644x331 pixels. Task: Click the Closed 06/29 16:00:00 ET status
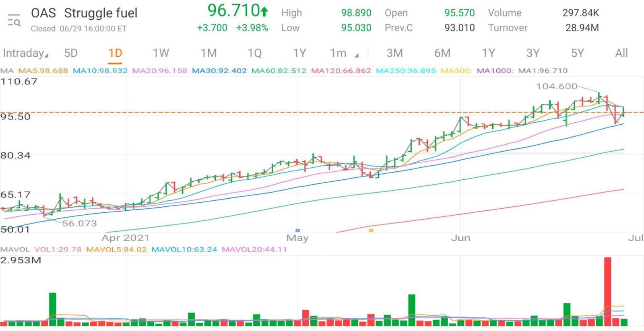(x=79, y=29)
